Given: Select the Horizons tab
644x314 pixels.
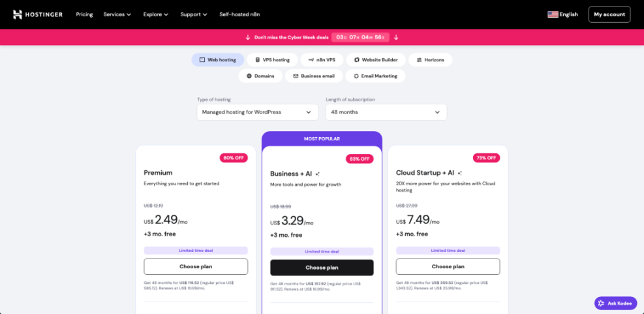Looking at the screenshot, I should [x=430, y=59].
